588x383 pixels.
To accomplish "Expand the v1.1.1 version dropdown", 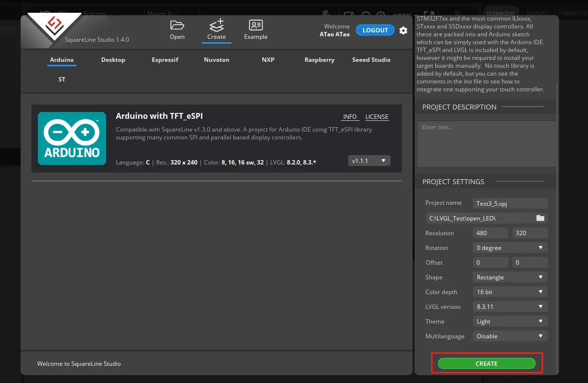I will click(x=369, y=161).
